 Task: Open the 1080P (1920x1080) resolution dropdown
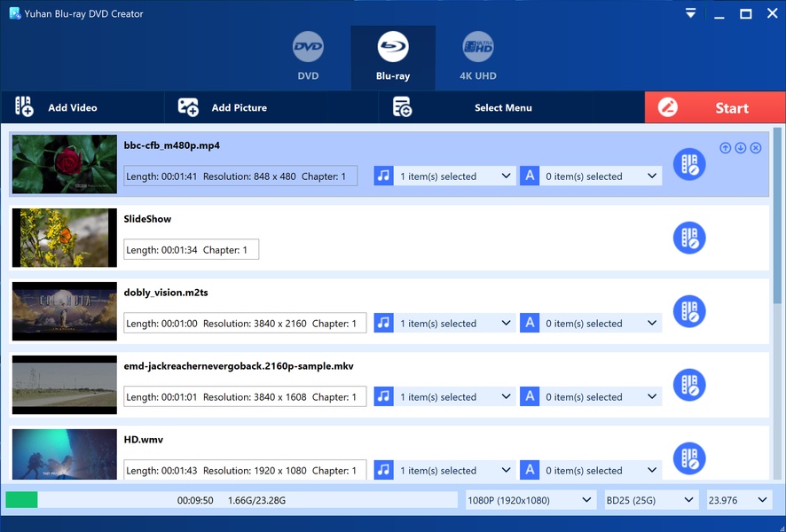point(531,501)
